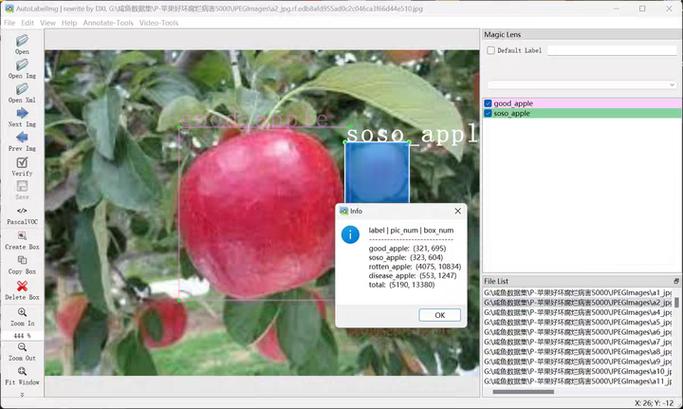The height and width of the screenshot is (409, 683).
Task: Open the Annotate-Tools menu
Action: point(108,23)
